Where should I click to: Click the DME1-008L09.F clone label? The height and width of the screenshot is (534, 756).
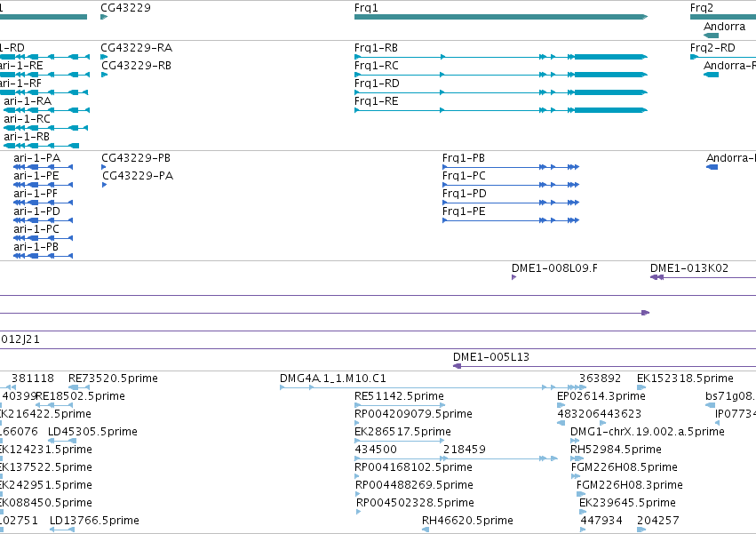(x=554, y=268)
